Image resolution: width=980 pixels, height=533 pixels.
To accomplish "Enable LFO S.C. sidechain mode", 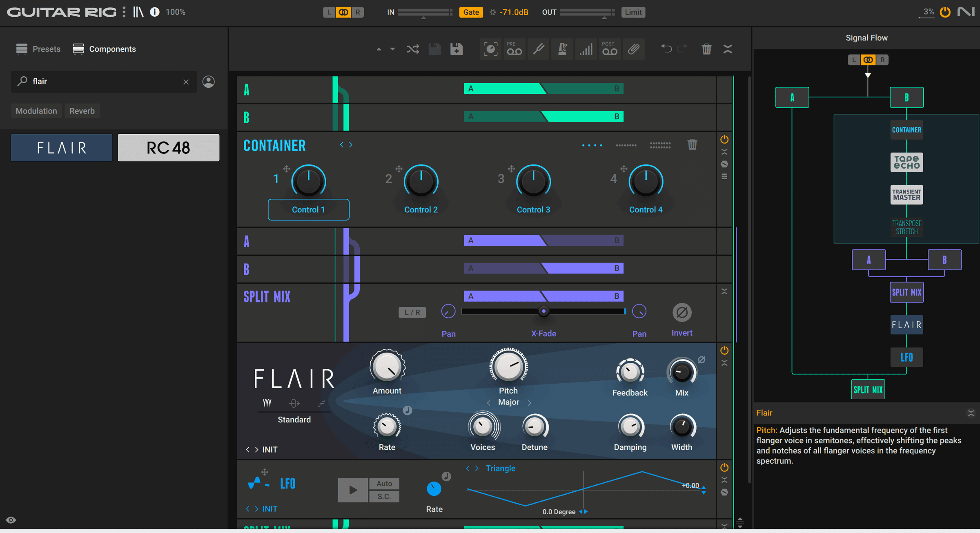I will (384, 497).
